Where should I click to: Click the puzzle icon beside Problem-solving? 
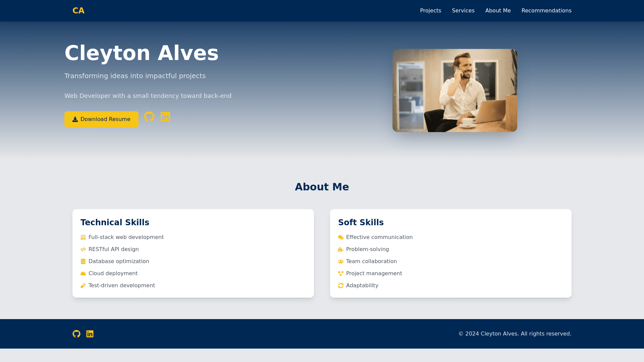(341, 249)
